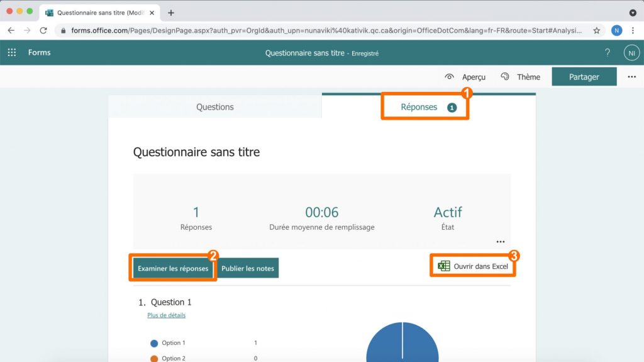Screen dimensions: 644x362
Task: Click the lock site info icon
Action: pyautogui.click(x=64, y=30)
